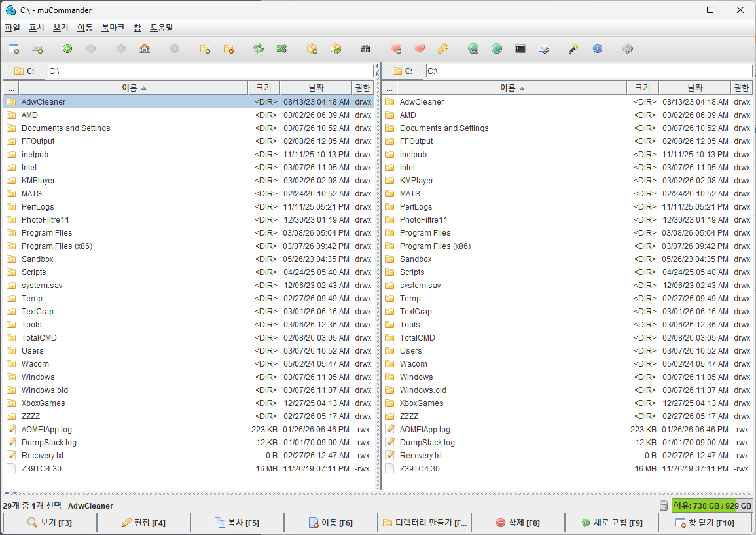Sort left panel by 크기 column
Viewport: 756px width, 535px height.
click(264, 88)
